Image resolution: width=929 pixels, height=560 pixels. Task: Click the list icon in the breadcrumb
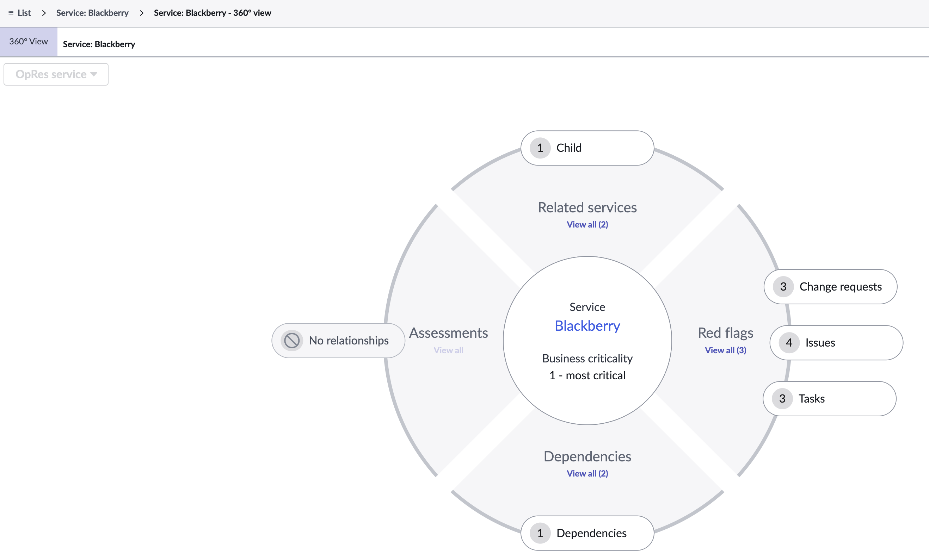click(x=11, y=13)
